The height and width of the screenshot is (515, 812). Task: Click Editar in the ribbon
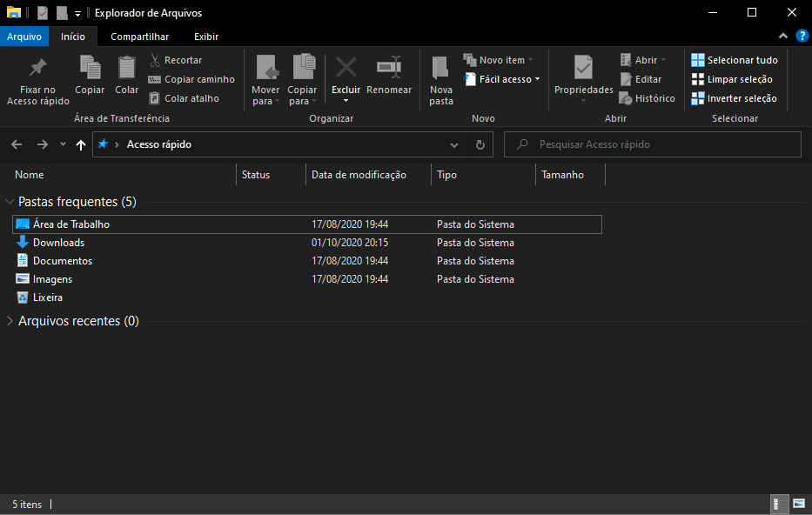coord(641,79)
